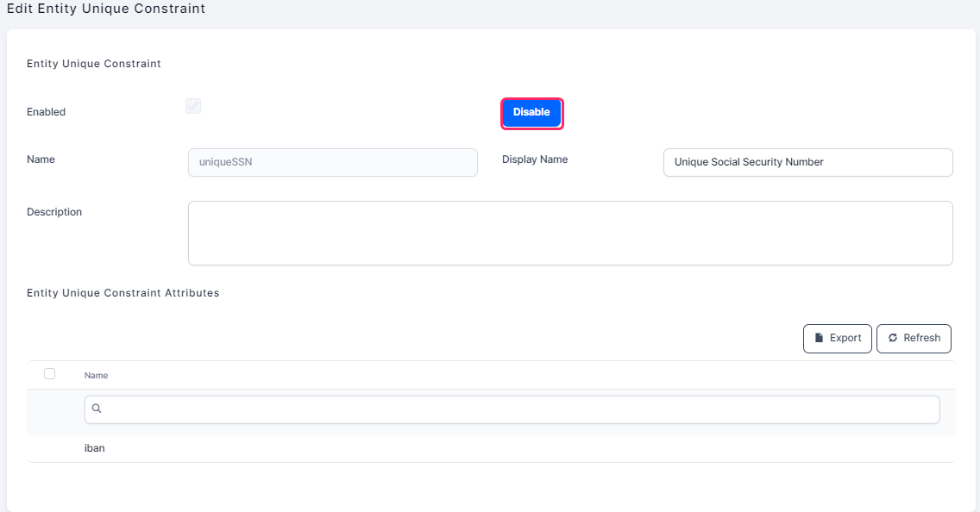
Task: Sort by the Name column header
Action: 96,375
